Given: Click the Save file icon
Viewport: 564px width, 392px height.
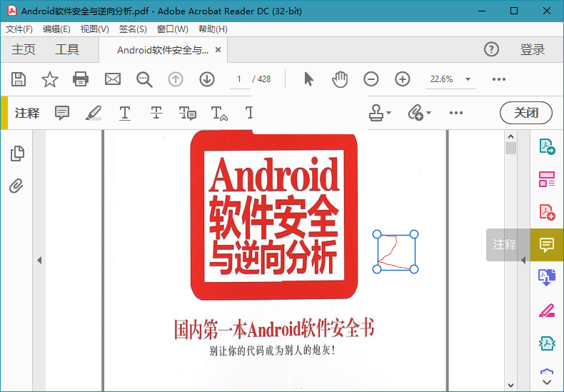Looking at the screenshot, I should coord(19,79).
